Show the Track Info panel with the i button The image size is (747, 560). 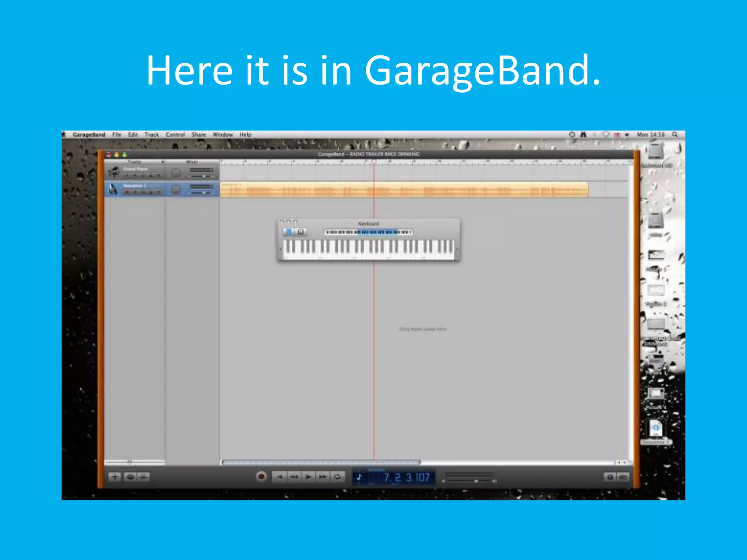click(x=609, y=477)
